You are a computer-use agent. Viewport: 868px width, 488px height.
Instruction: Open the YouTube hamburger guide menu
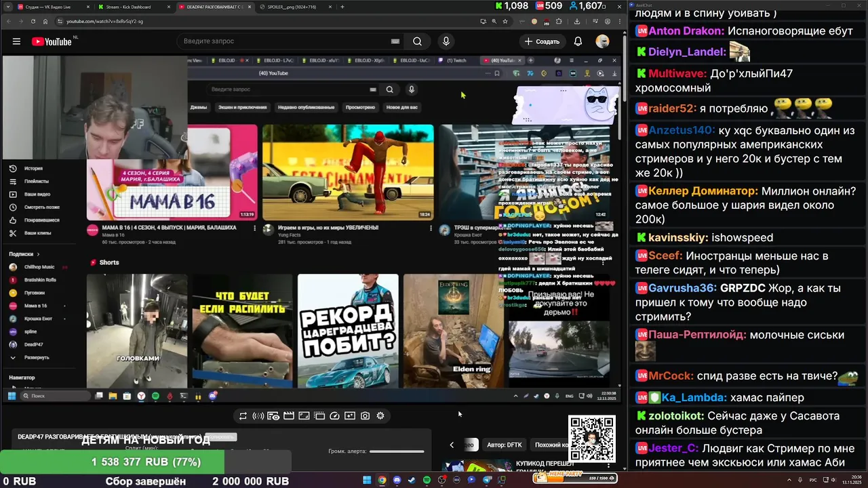point(16,41)
